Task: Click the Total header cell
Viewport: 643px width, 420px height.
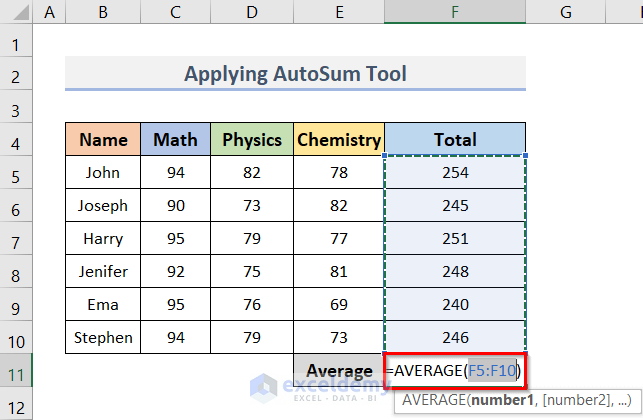Action: coord(455,140)
